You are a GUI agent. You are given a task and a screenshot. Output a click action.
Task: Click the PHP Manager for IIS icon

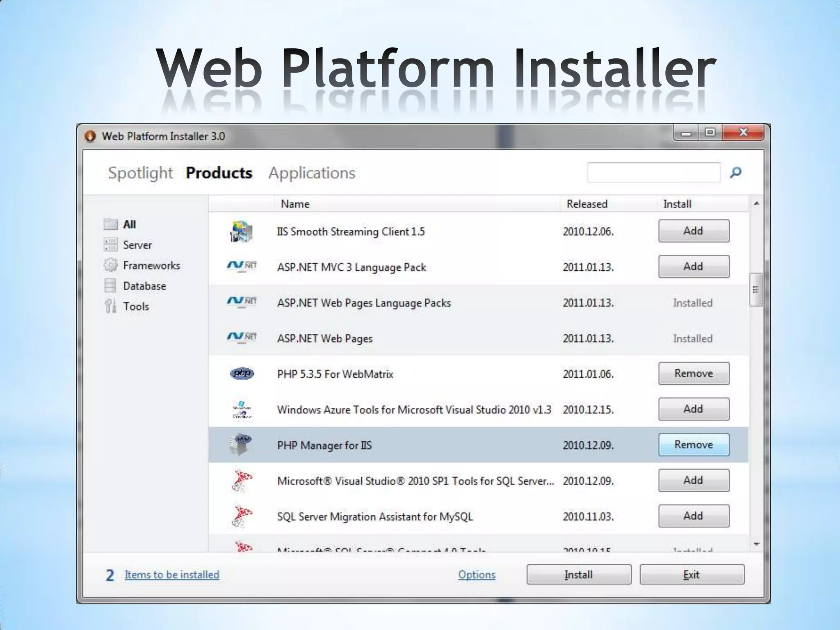coord(241,445)
